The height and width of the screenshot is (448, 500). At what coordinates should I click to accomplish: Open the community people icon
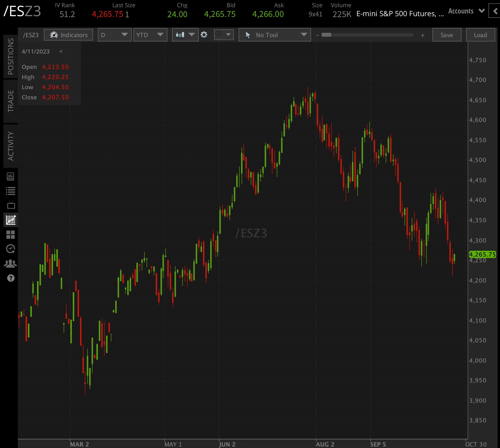click(11, 264)
